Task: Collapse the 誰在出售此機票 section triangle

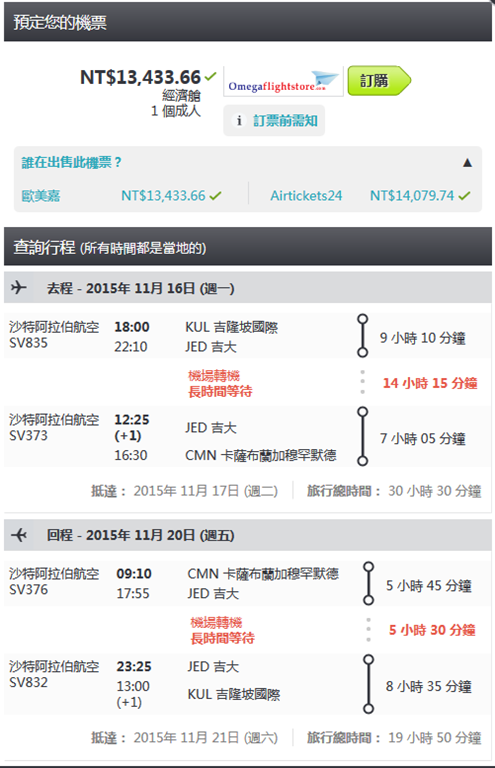Action: (467, 163)
